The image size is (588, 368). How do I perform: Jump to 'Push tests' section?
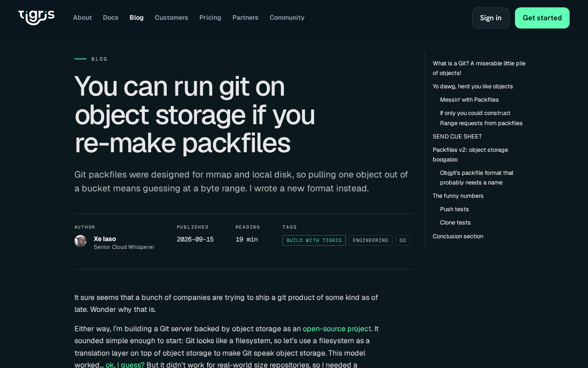pyautogui.click(x=454, y=209)
